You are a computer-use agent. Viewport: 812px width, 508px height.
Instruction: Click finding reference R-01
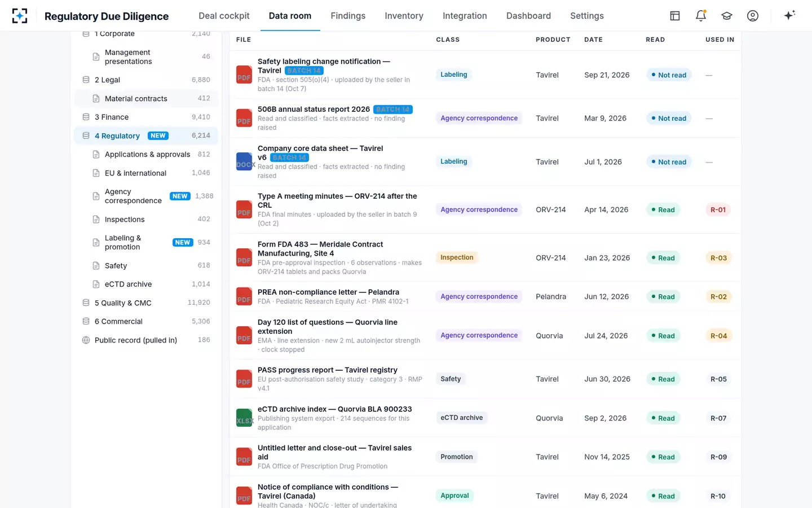(x=718, y=210)
